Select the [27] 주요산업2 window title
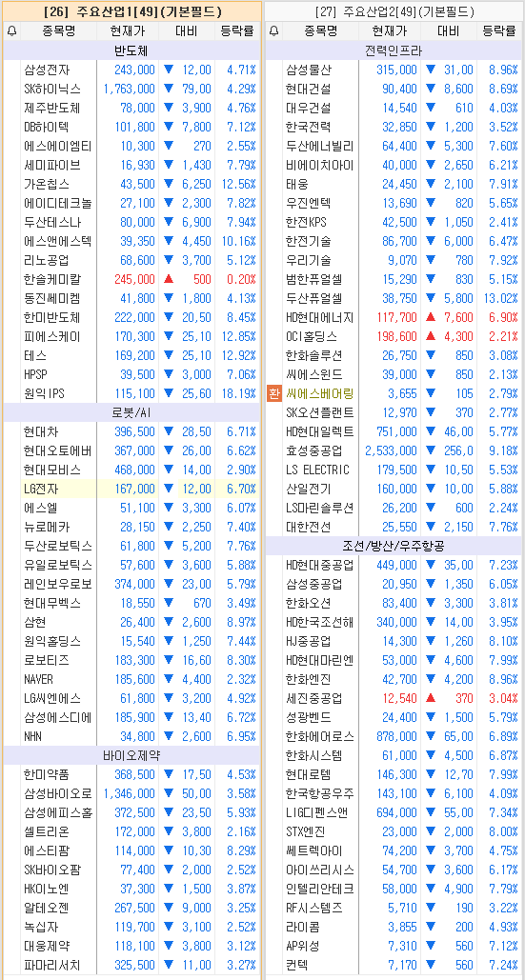525x980 pixels. [394, 11]
